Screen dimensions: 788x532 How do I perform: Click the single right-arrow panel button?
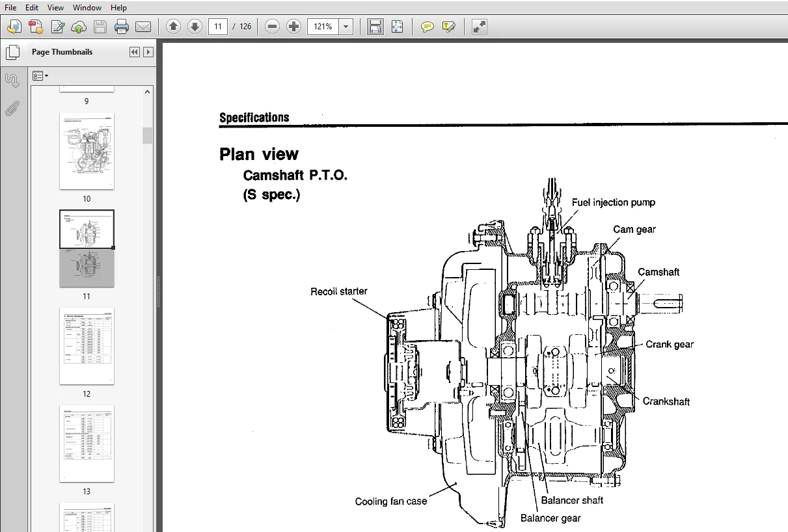(x=148, y=52)
